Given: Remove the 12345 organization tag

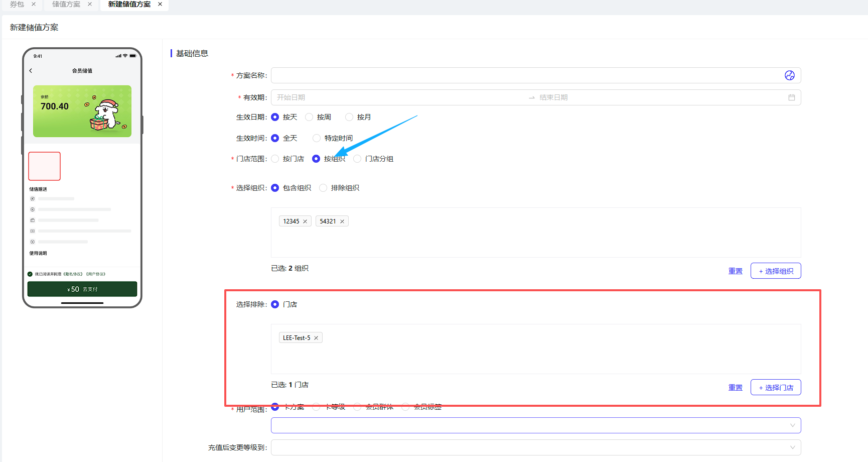Looking at the screenshot, I should pyautogui.click(x=305, y=221).
